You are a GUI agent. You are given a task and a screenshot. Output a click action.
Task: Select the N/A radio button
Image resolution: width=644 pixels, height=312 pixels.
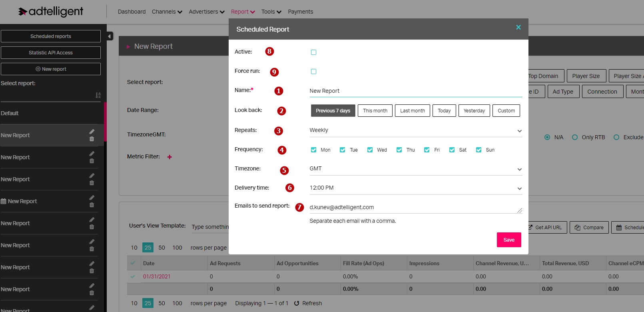pyautogui.click(x=547, y=137)
